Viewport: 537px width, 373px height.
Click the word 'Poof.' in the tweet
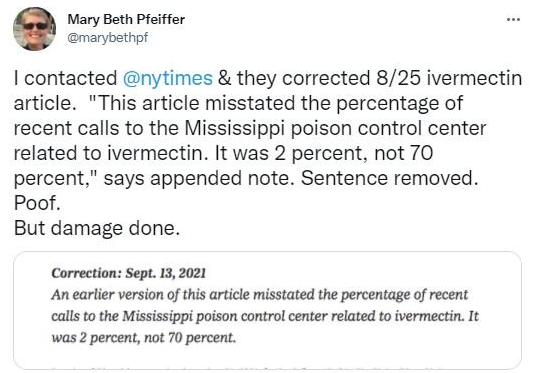pyautogui.click(x=37, y=203)
